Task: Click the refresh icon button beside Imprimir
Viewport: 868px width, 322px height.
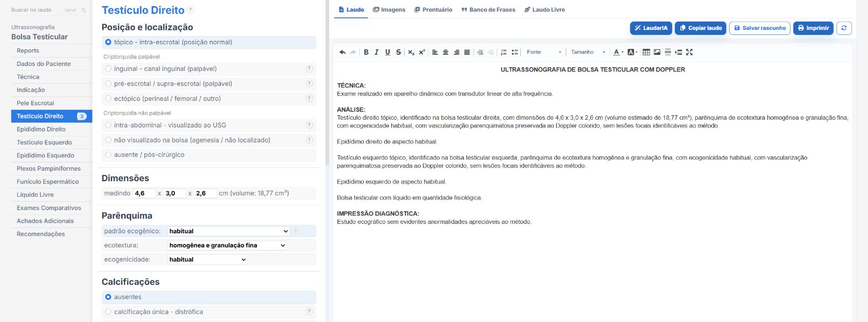Action: coord(844,28)
